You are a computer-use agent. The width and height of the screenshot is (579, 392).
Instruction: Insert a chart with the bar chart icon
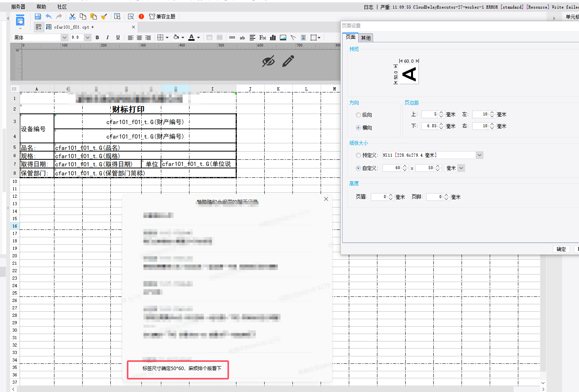tap(273, 38)
